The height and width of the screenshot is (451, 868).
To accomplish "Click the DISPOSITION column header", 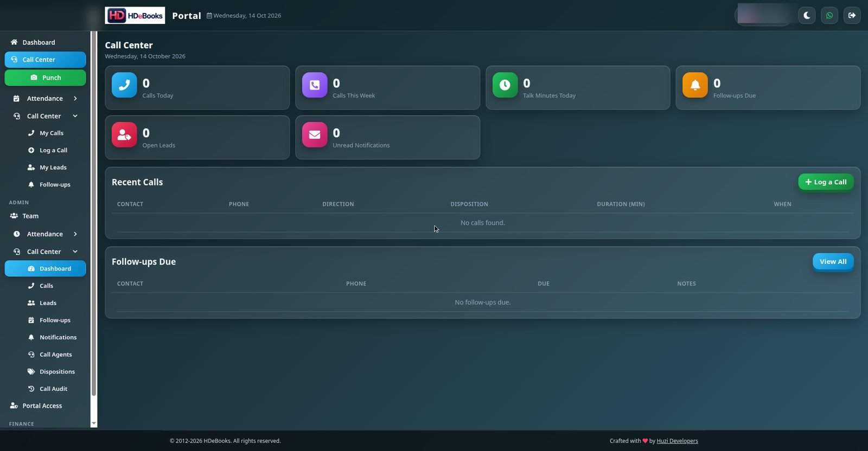I will (x=469, y=204).
